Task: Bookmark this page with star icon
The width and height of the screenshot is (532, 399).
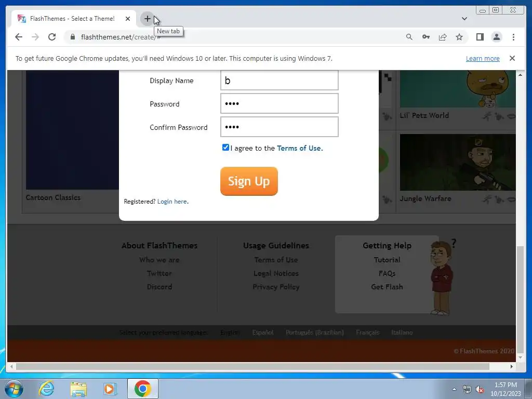Action: point(459,37)
